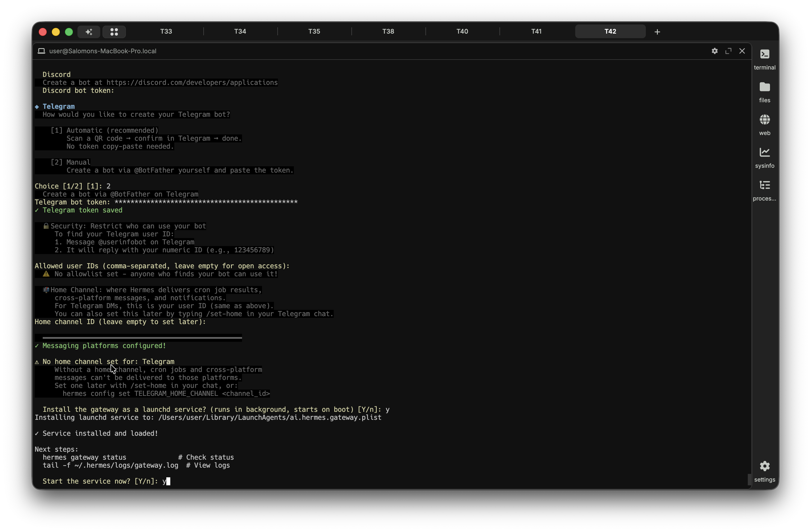Switch to tab T35
This screenshot has width=811, height=532.
click(314, 31)
